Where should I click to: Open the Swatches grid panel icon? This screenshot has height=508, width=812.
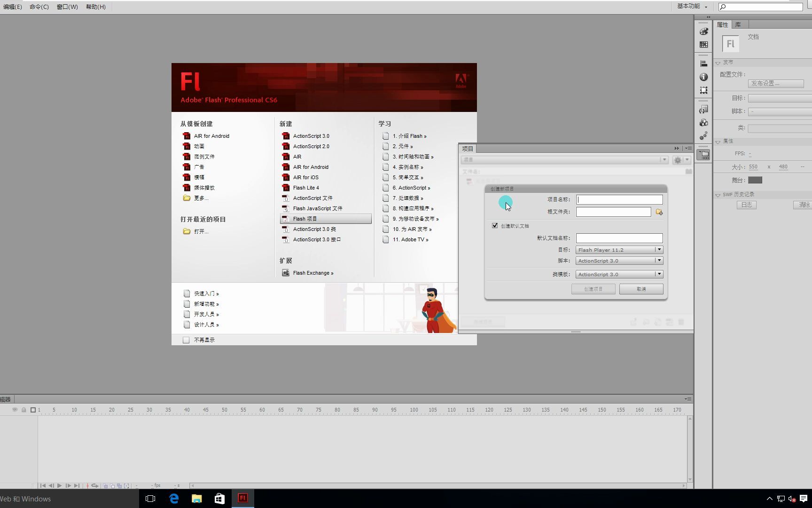click(703, 45)
